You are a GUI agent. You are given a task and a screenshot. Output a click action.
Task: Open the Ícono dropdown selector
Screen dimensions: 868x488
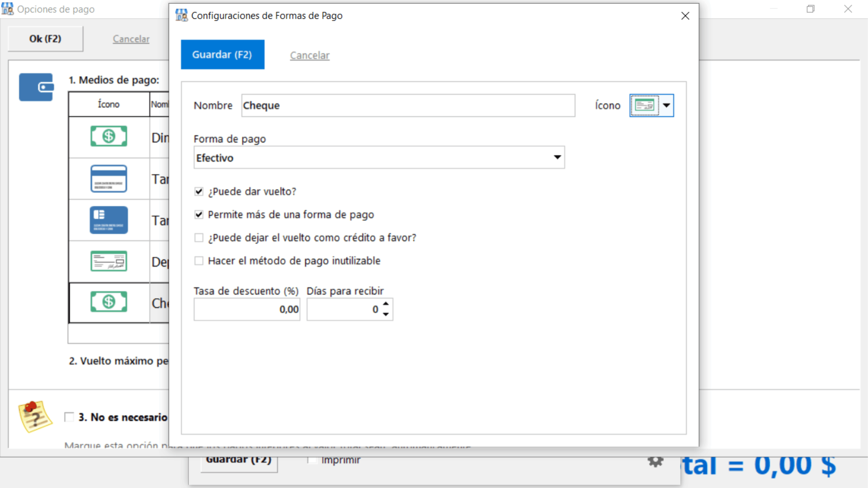pos(666,106)
